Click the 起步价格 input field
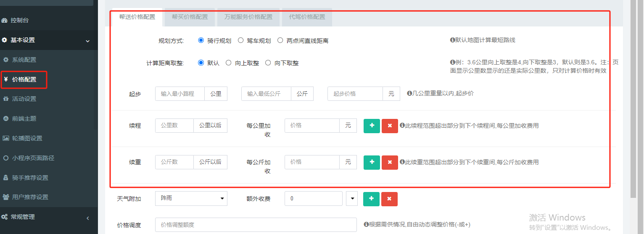This screenshot has width=644, height=234. (x=355, y=94)
